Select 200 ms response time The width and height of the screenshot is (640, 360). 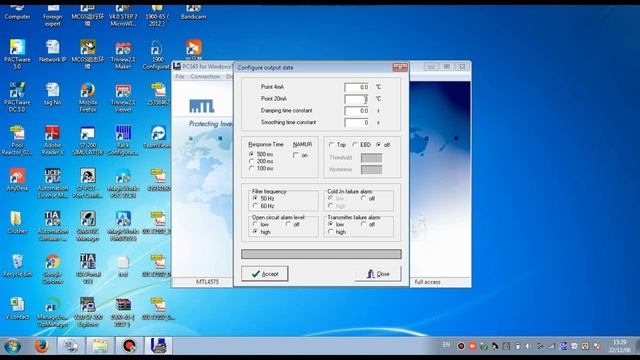(252, 161)
